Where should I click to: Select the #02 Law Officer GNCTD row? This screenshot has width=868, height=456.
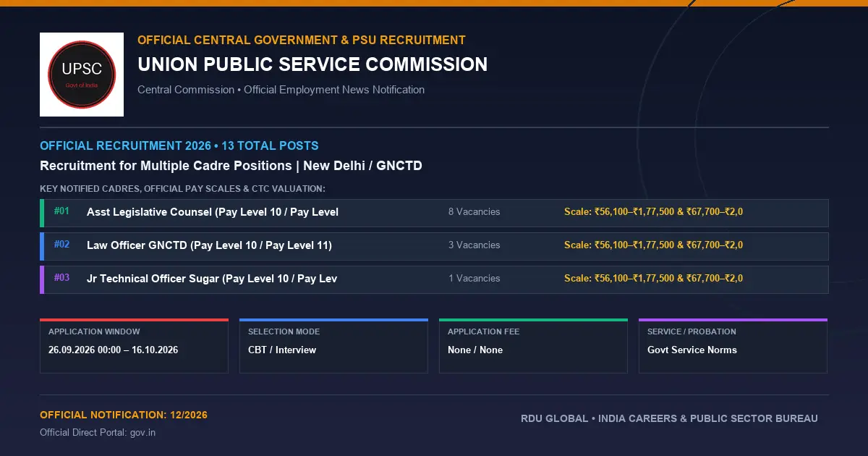click(x=434, y=246)
